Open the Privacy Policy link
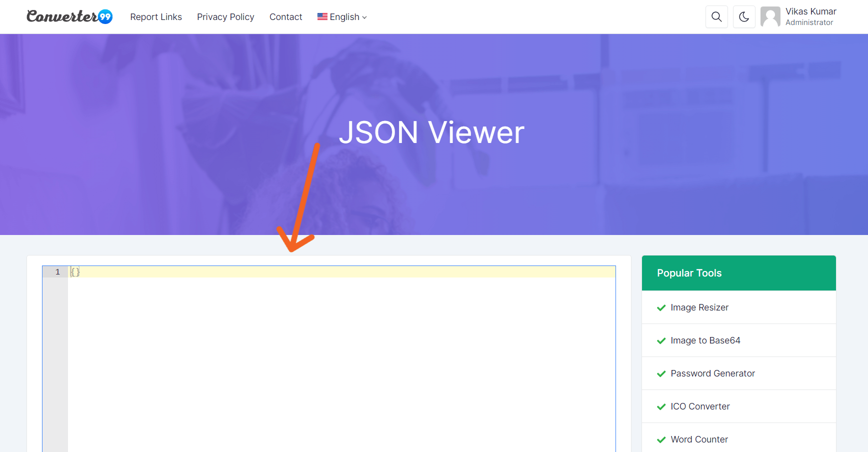 coord(225,16)
